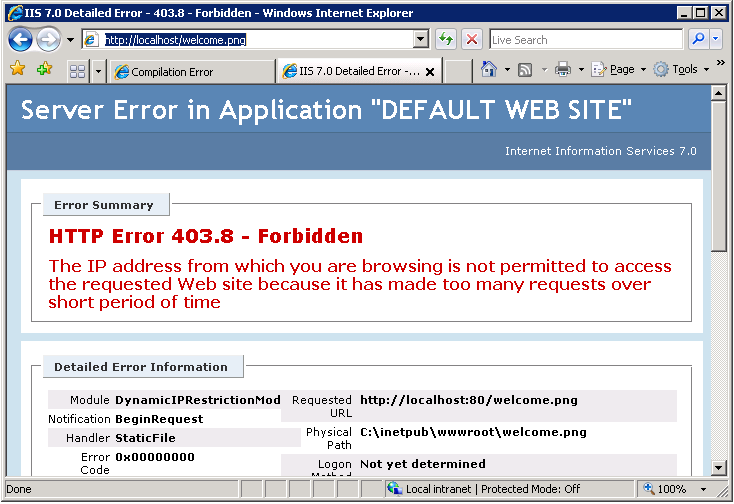Click the Forward navigation arrow
The width and height of the screenshot is (734, 504).
click(48, 40)
